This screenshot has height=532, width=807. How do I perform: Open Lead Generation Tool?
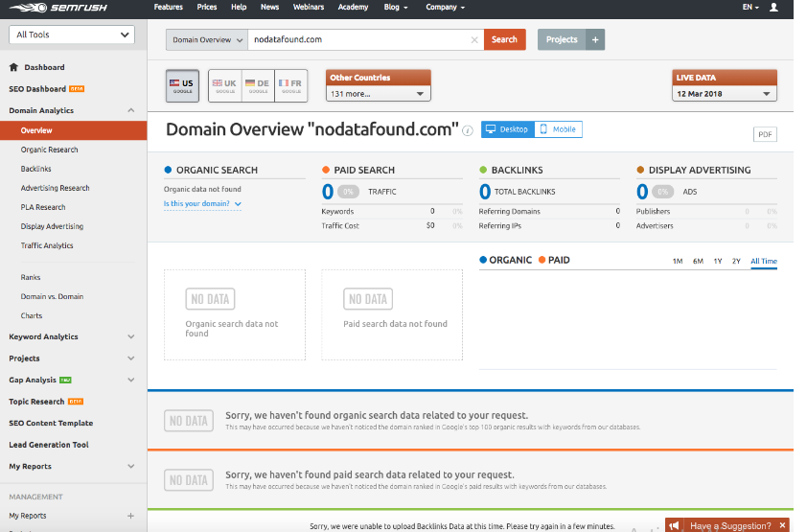pos(49,445)
